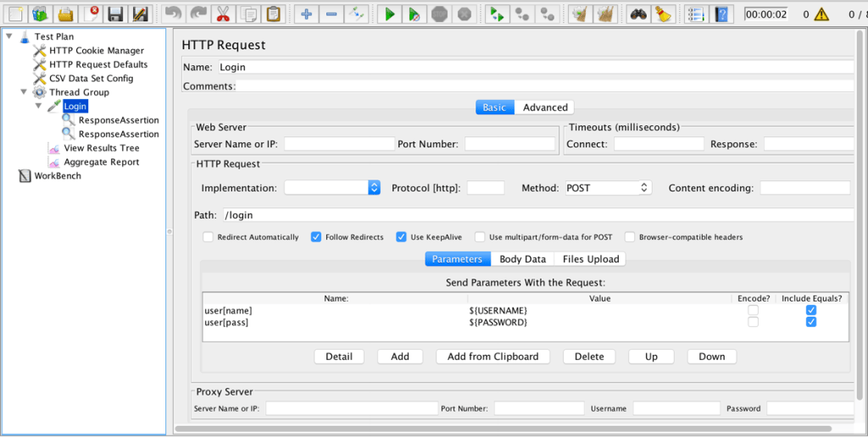Click the Open file folder icon
This screenshot has height=437, width=868.
click(65, 14)
